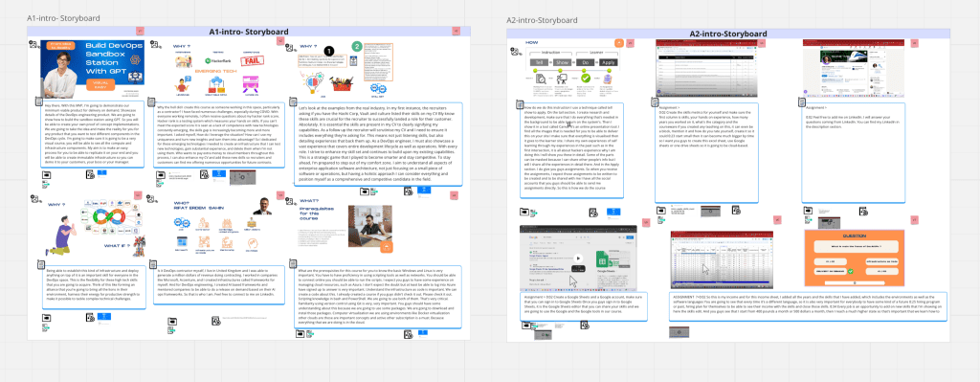Image resolution: width=980 pixels, height=382 pixels.
Task: Click the Do step box
Action: pos(585,62)
